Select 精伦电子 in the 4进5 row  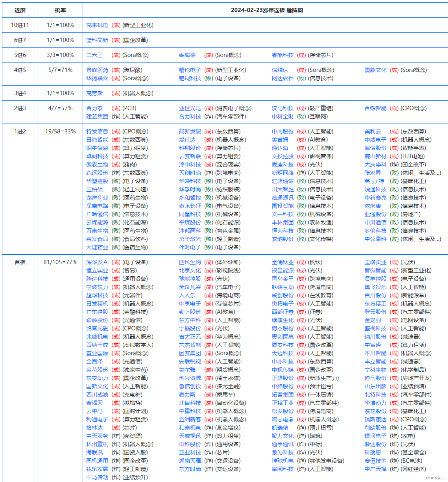click(x=190, y=70)
